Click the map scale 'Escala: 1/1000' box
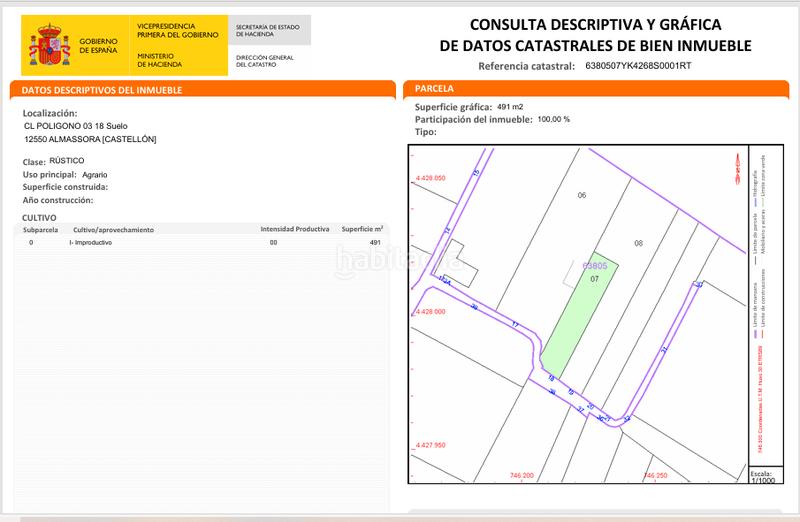The height and width of the screenshot is (522, 800). pos(764,475)
